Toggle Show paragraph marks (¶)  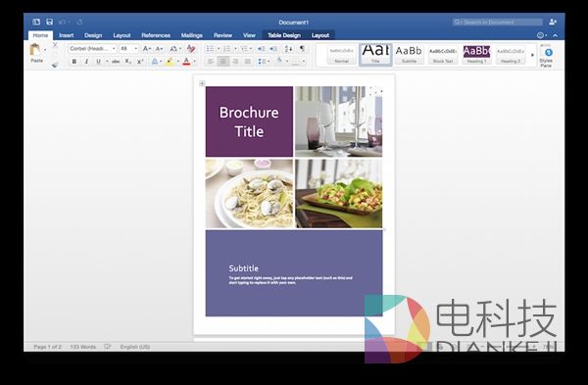pyautogui.click(x=302, y=49)
